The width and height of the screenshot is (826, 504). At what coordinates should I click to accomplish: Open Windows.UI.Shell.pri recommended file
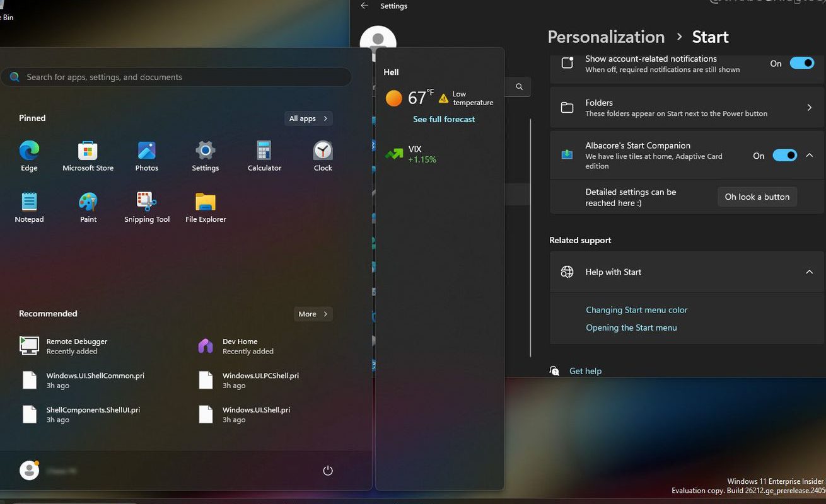pyautogui.click(x=245, y=414)
